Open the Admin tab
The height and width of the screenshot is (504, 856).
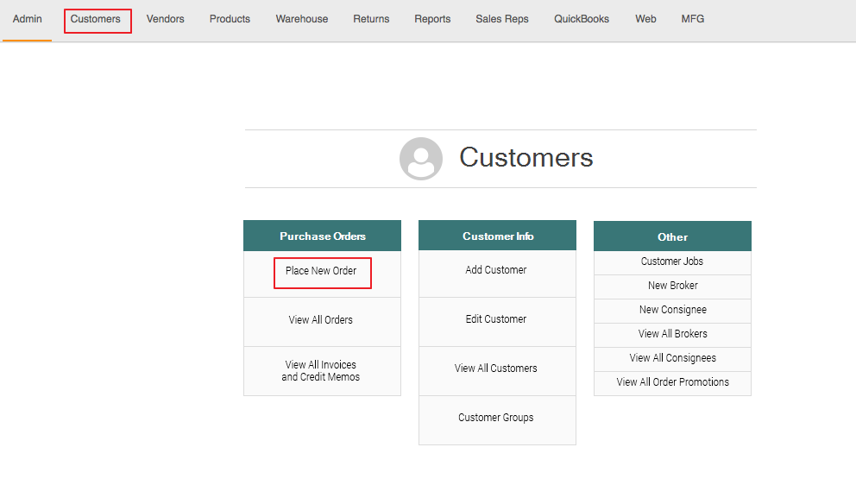tap(27, 19)
